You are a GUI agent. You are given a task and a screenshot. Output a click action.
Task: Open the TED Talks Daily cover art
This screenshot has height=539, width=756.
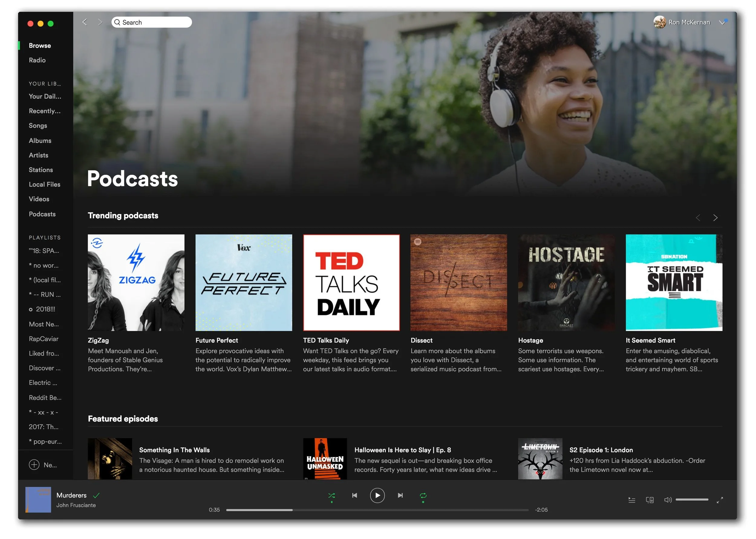[351, 283]
